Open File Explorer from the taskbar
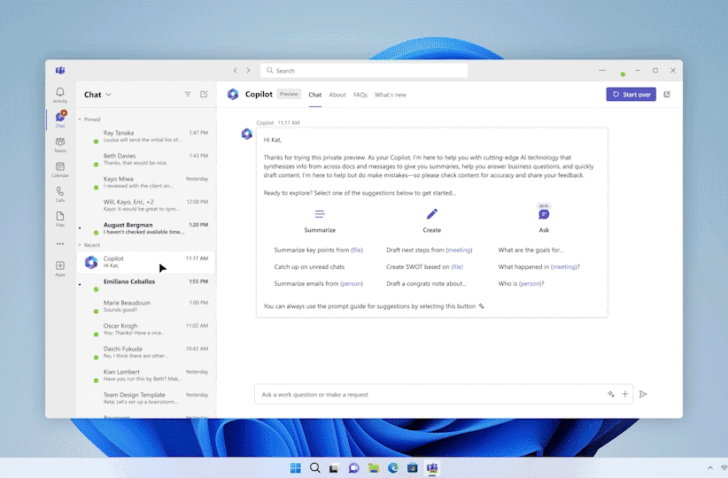Image resolution: width=728 pixels, height=478 pixels. tap(373, 468)
